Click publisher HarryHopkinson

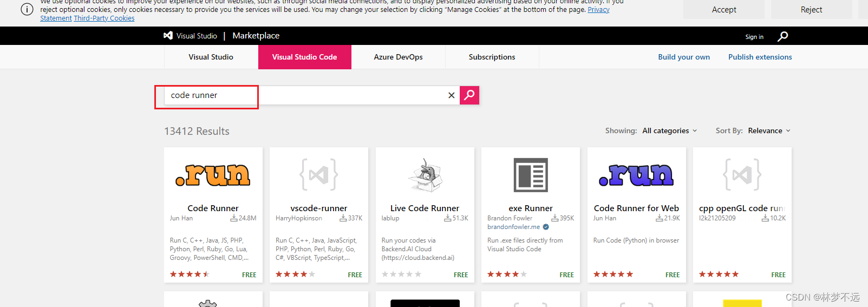(299, 218)
